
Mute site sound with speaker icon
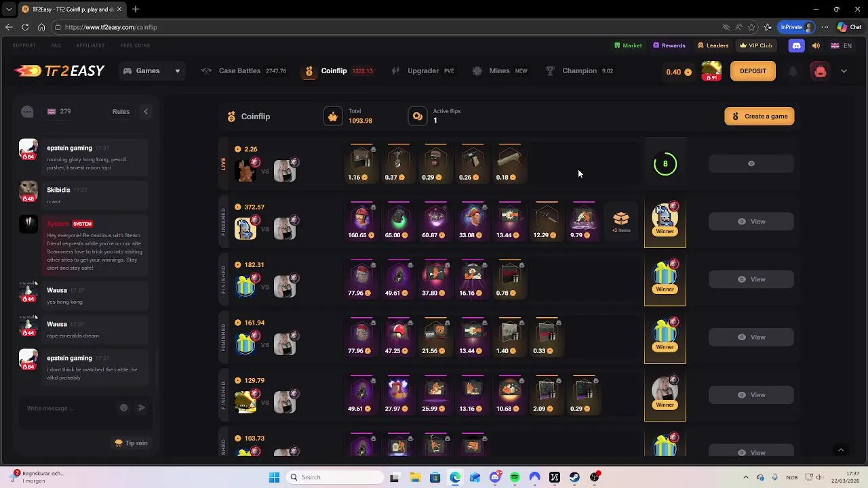pos(816,45)
